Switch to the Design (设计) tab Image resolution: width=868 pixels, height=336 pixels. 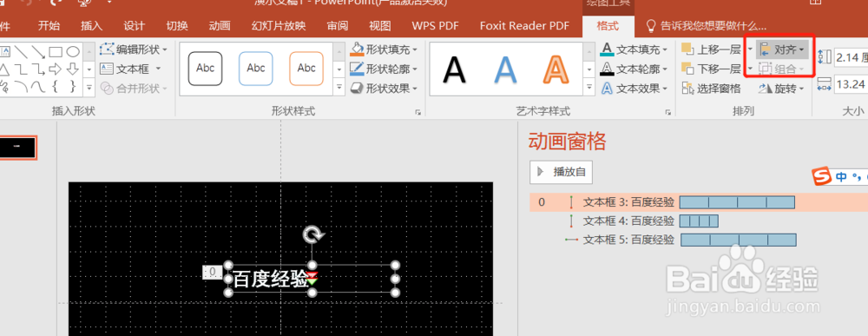click(x=134, y=25)
